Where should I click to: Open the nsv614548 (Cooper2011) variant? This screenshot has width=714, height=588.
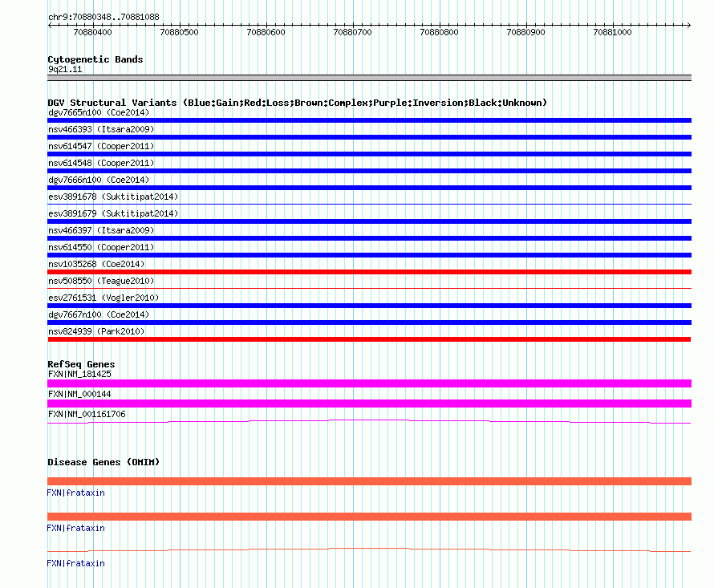[101, 163]
